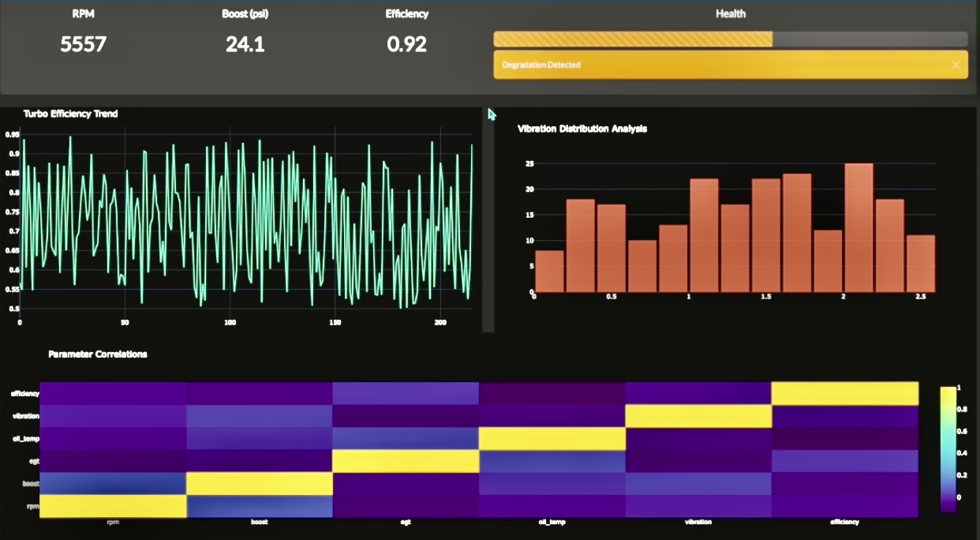Viewport: 980px width, 540px height.
Task: Click the Parameter Correlations heading
Action: click(x=98, y=354)
